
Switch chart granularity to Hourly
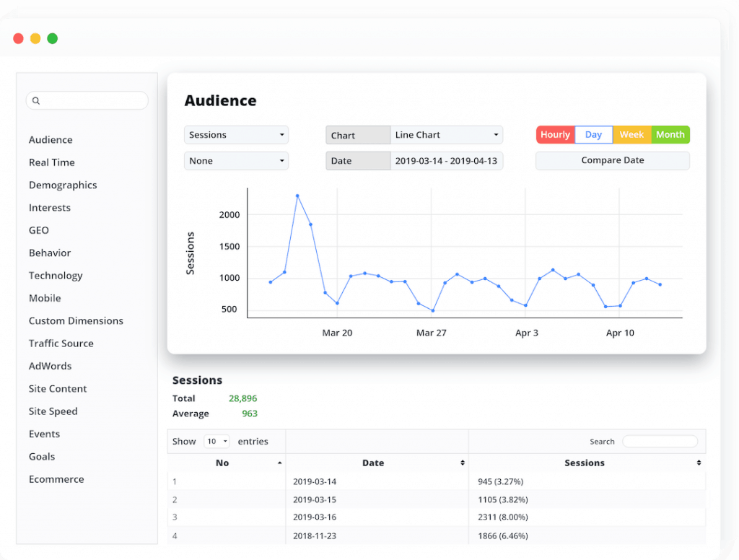pos(555,134)
